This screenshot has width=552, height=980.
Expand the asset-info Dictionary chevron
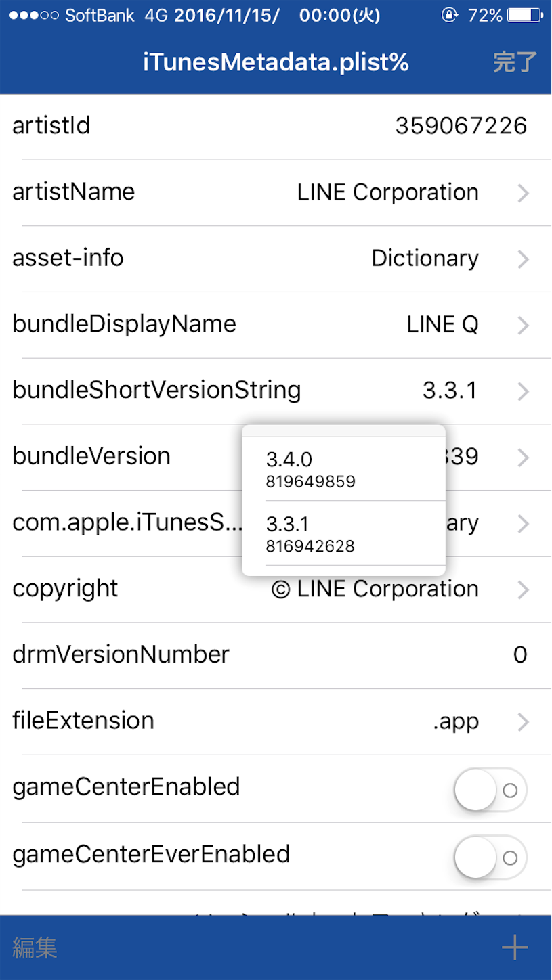[523, 259]
